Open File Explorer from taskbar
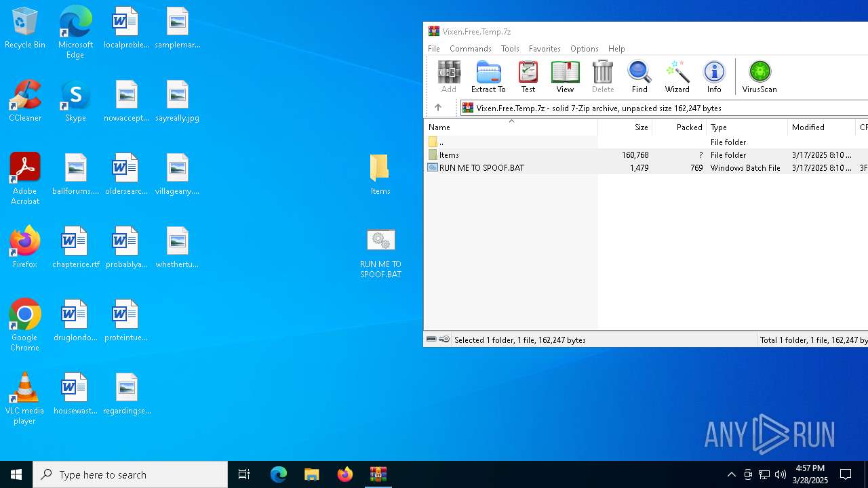The image size is (868, 488). coord(311,474)
